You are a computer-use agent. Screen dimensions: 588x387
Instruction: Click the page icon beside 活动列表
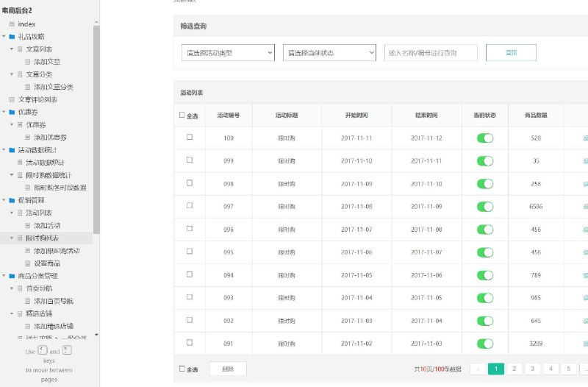click(20, 213)
